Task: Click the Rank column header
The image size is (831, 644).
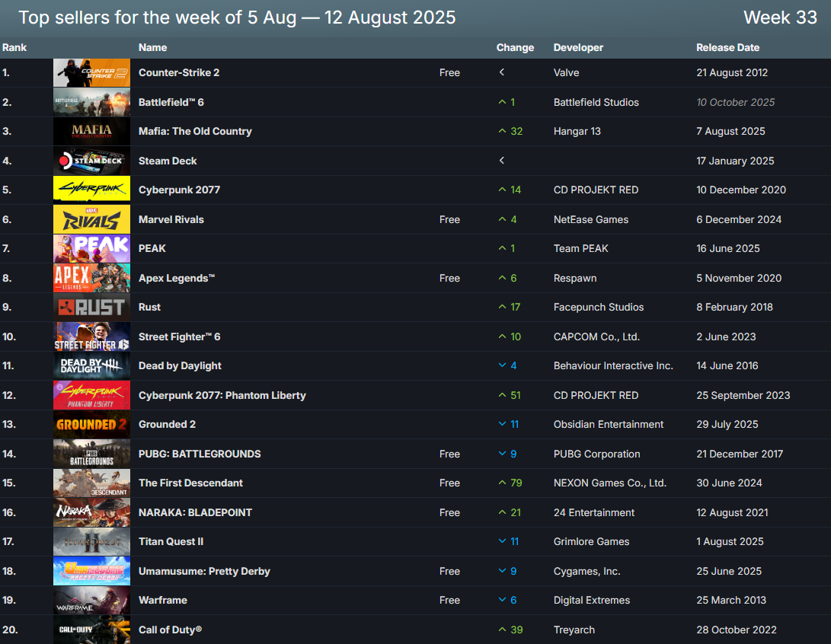Action: pyautogui.click(x=14, y=48)
